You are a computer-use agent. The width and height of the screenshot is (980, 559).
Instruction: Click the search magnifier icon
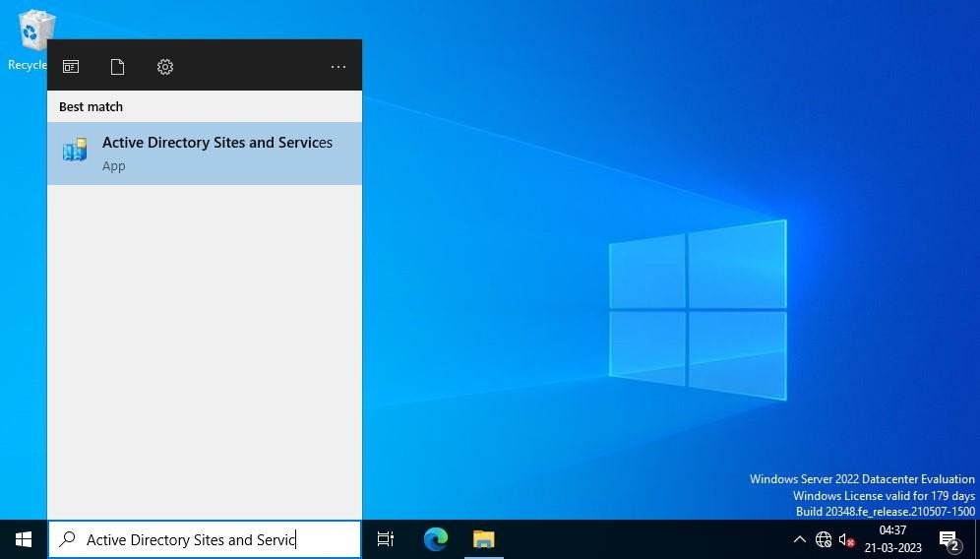coord(67,539)
